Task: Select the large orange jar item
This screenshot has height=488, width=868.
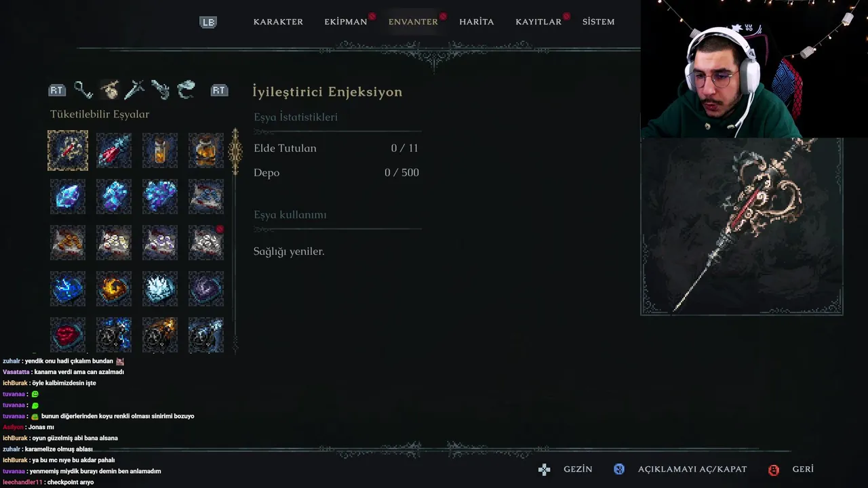Action: [x=206, y=150]
